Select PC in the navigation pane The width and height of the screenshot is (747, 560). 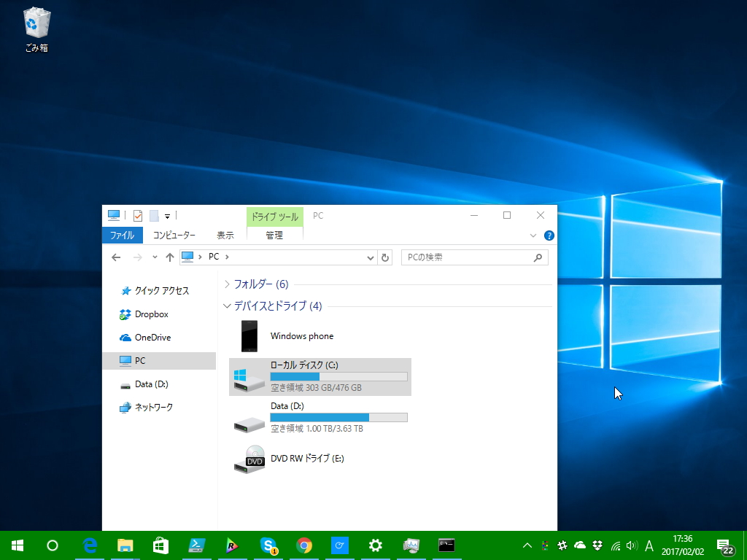159,361
